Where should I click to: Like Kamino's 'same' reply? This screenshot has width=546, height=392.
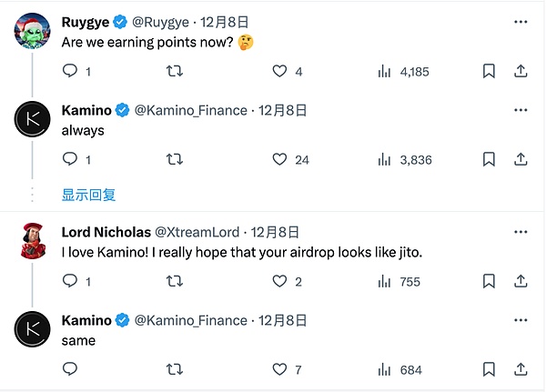279,369
